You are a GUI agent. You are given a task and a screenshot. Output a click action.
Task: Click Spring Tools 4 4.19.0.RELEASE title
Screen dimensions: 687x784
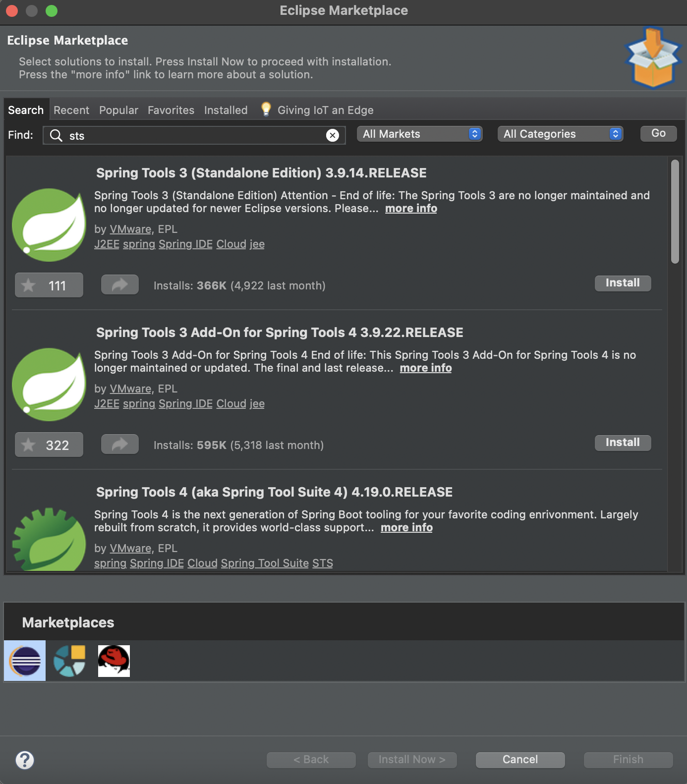(274, 492)
